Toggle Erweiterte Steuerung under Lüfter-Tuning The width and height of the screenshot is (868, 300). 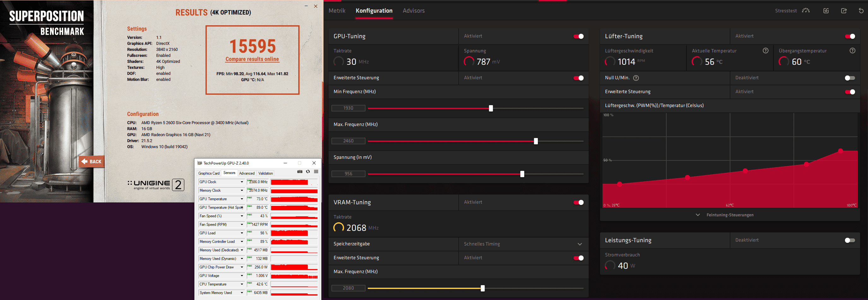tap(850, 92)
